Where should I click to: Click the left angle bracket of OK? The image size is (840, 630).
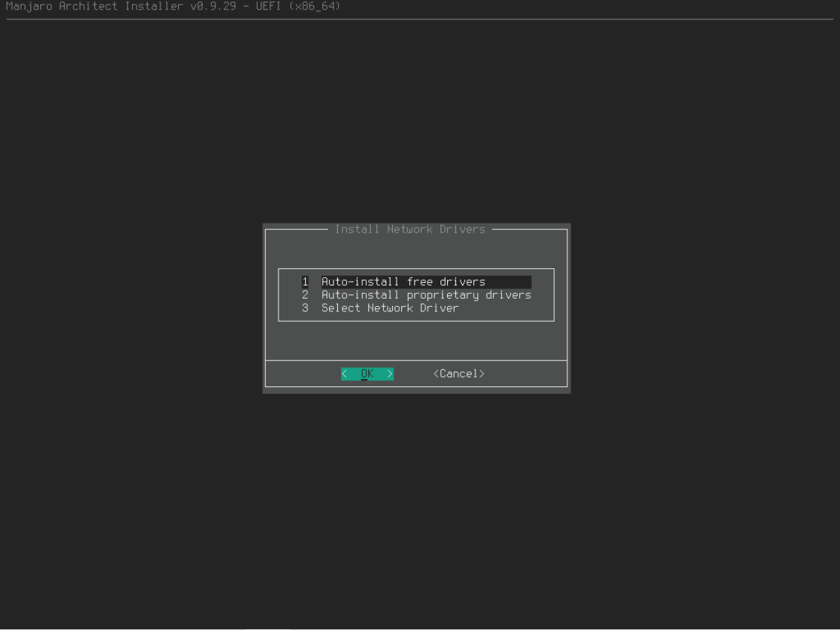pos(345,374)
